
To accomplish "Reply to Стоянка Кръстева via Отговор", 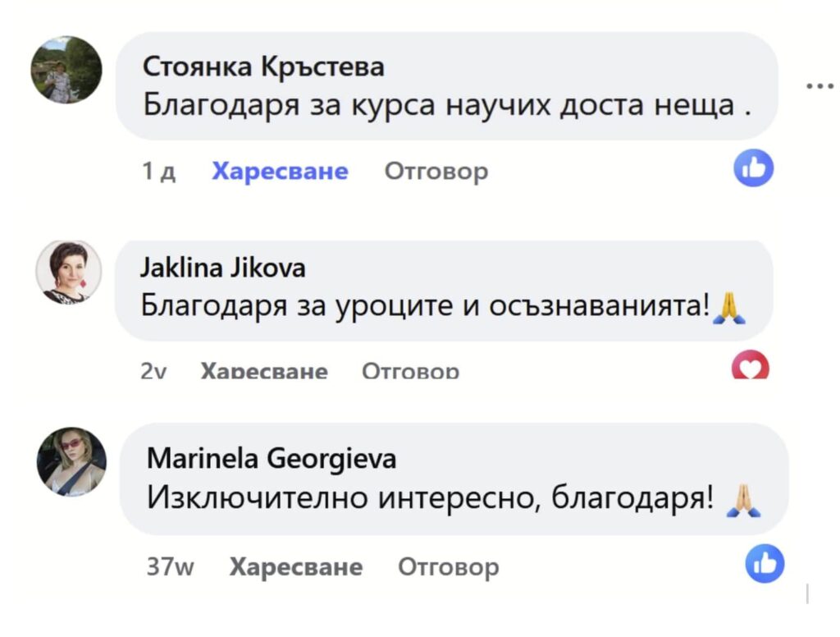I will pos(436,171).
